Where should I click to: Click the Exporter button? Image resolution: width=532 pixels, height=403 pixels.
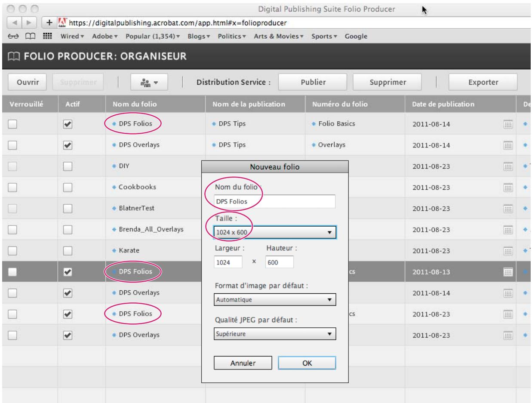[x=483, y=82]
